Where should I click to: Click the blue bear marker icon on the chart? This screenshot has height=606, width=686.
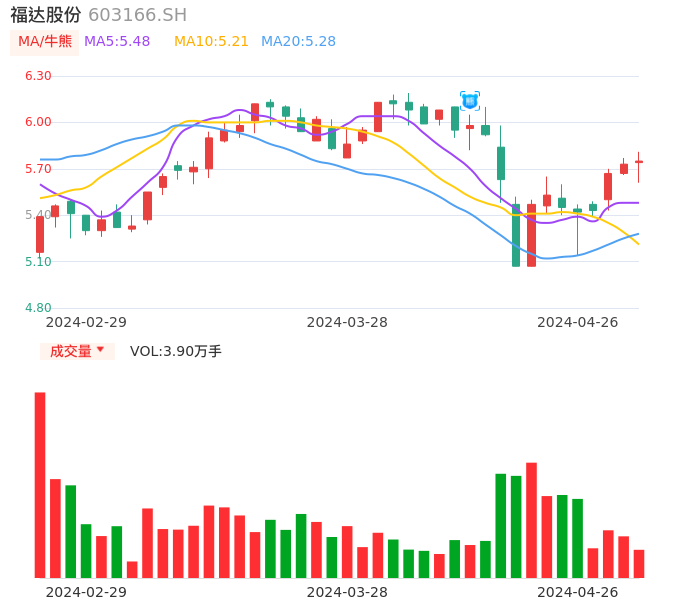(469, 101)
